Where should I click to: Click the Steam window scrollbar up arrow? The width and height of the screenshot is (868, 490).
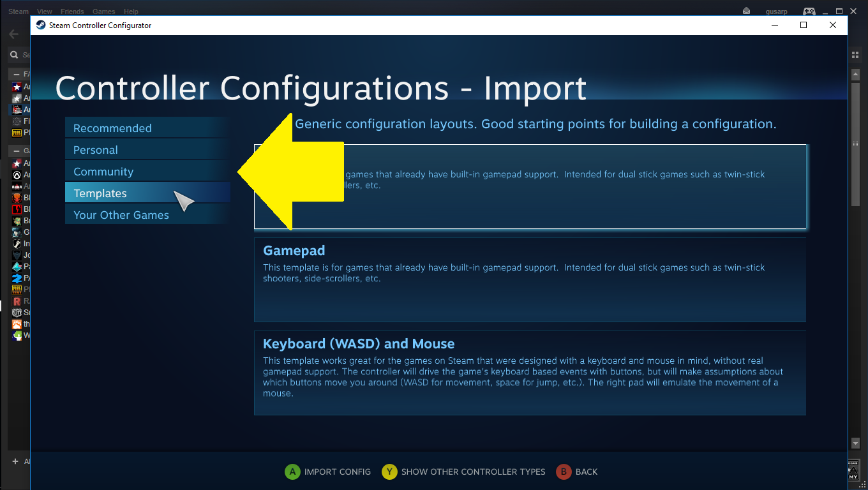coord(856,75)
